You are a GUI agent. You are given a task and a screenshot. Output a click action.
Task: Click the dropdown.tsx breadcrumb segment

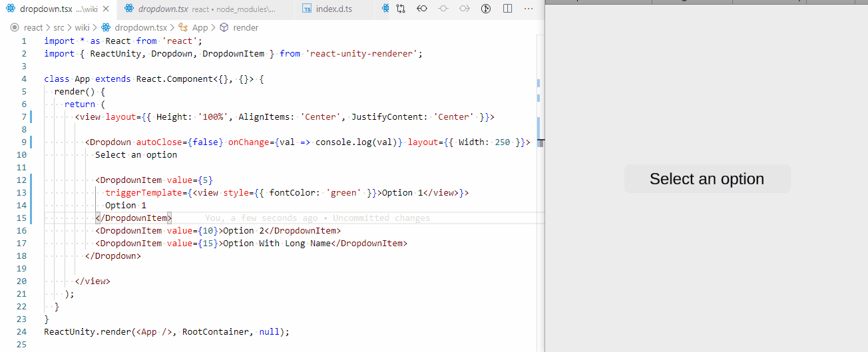141,28
